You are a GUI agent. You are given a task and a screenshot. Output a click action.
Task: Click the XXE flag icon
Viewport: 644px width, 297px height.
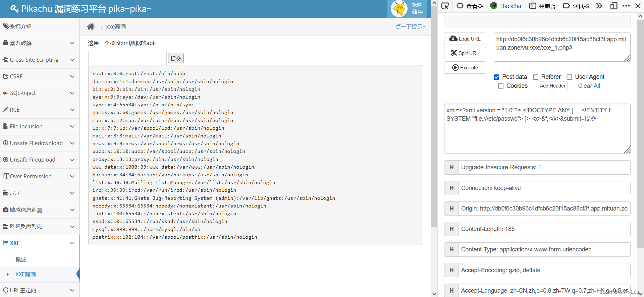pyautogui.click(x=6, y=243)
